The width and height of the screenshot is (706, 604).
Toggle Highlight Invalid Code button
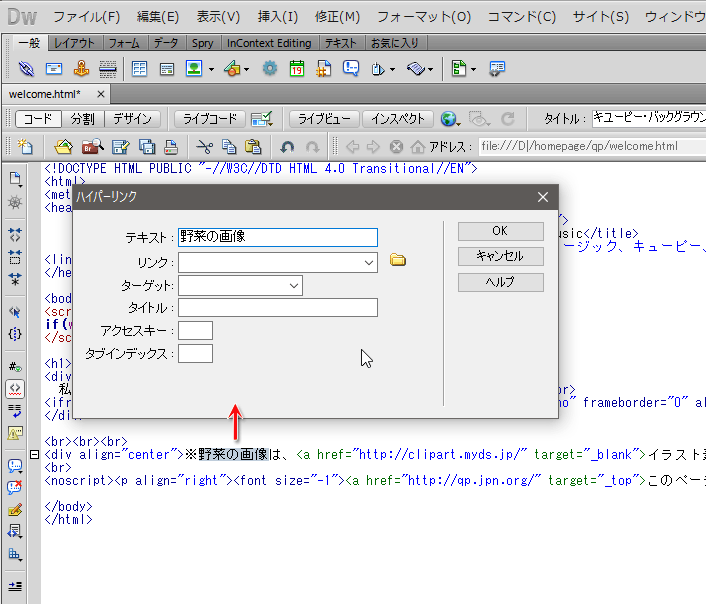(15, 389)
